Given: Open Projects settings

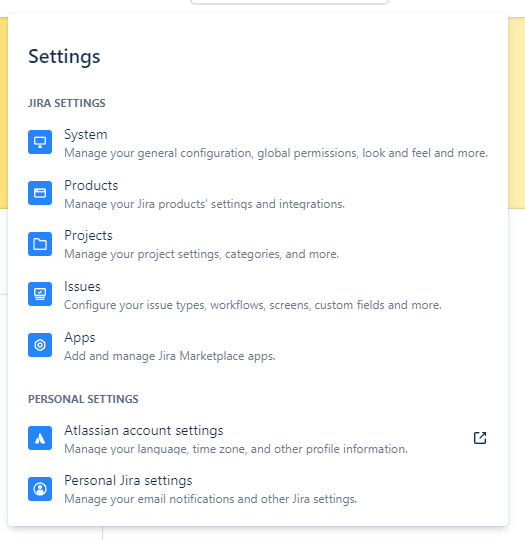Looking at the screenshot, I should coord(258,244).
